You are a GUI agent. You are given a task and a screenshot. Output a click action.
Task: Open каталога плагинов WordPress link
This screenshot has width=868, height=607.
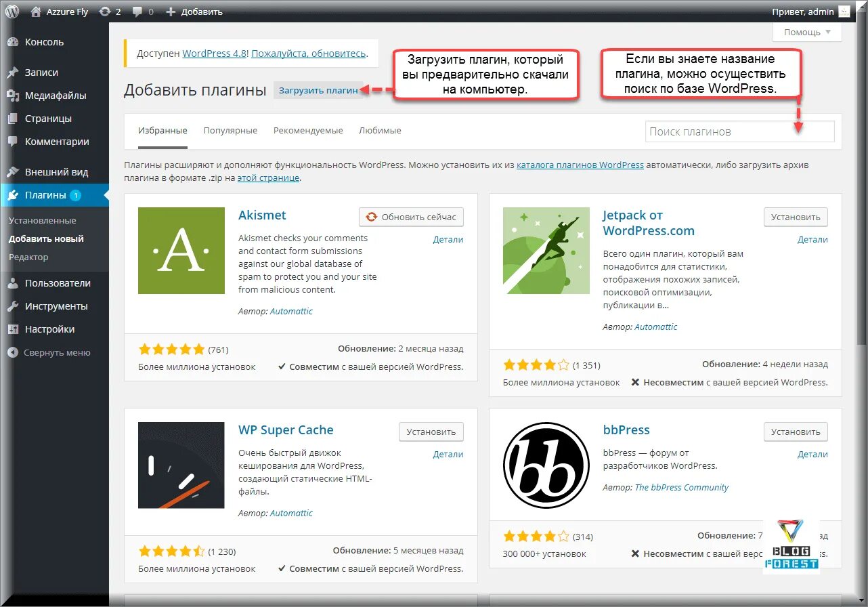pos(580,165)
